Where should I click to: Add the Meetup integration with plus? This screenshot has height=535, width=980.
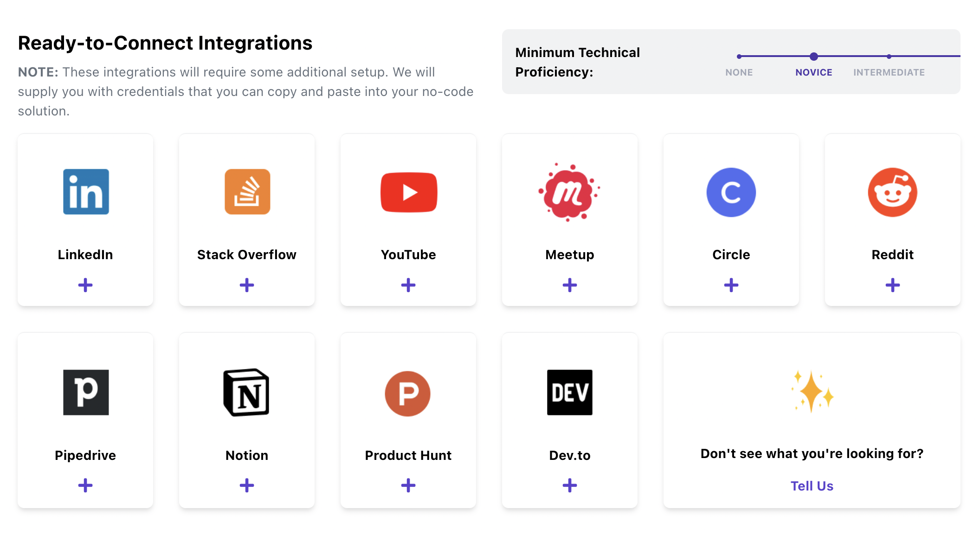570,285
